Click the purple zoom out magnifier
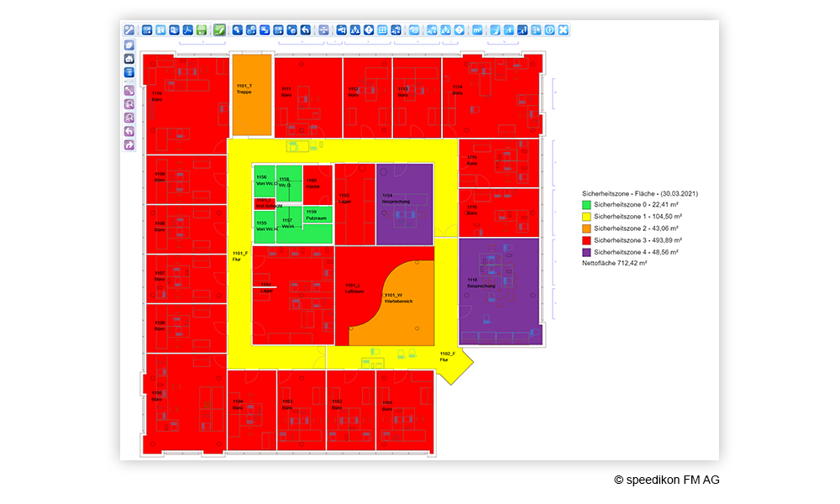The width and height of the screenshot is (840, 504). pyautogui.click(x=129, y=118)
